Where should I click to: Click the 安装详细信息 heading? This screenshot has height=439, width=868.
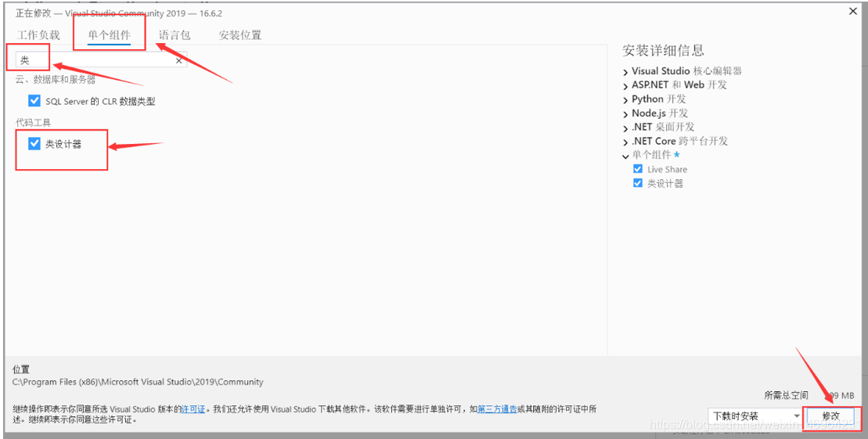pyautogui.click(x=663, y=50)
